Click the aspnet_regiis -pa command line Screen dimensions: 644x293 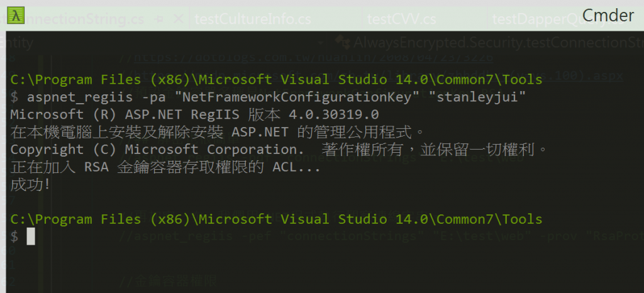[268, 97]
